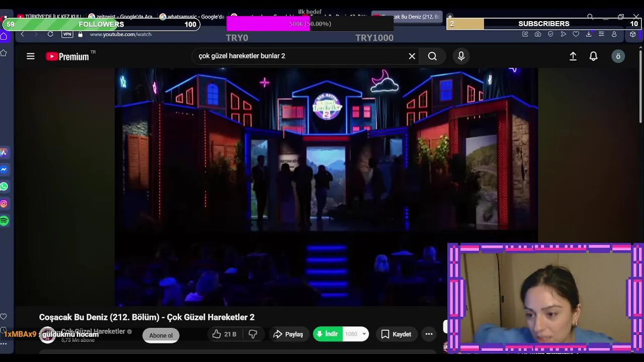Open YouTube notifications bell

click(x=593, y=56)
